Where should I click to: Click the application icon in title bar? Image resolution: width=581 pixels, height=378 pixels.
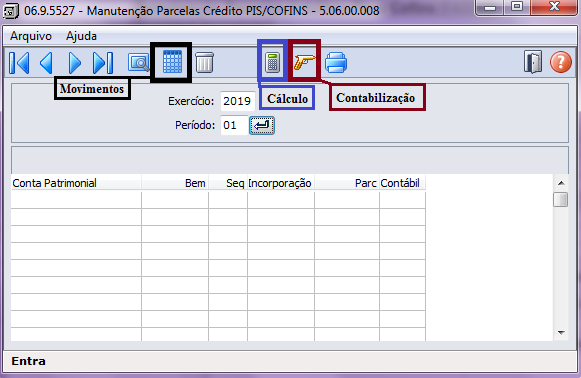pos(11,11)
